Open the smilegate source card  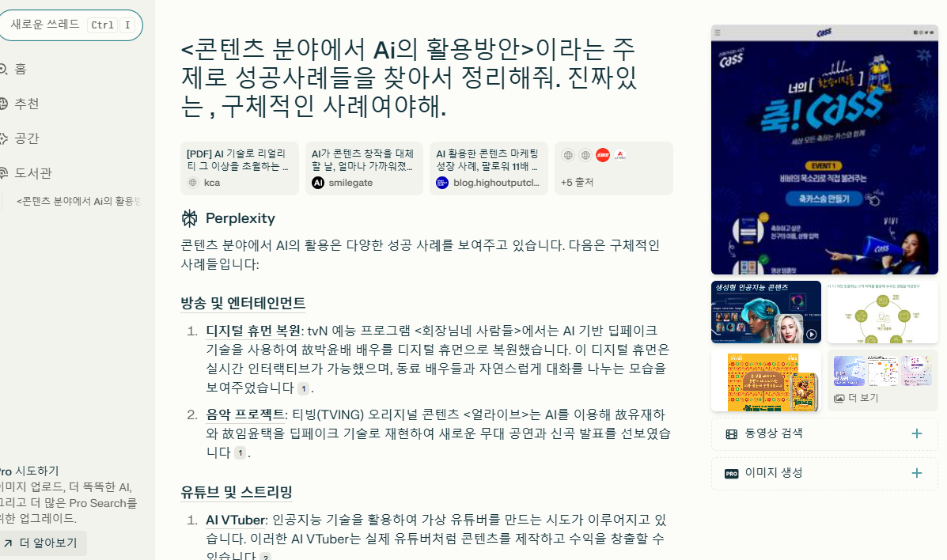point(364,168)
